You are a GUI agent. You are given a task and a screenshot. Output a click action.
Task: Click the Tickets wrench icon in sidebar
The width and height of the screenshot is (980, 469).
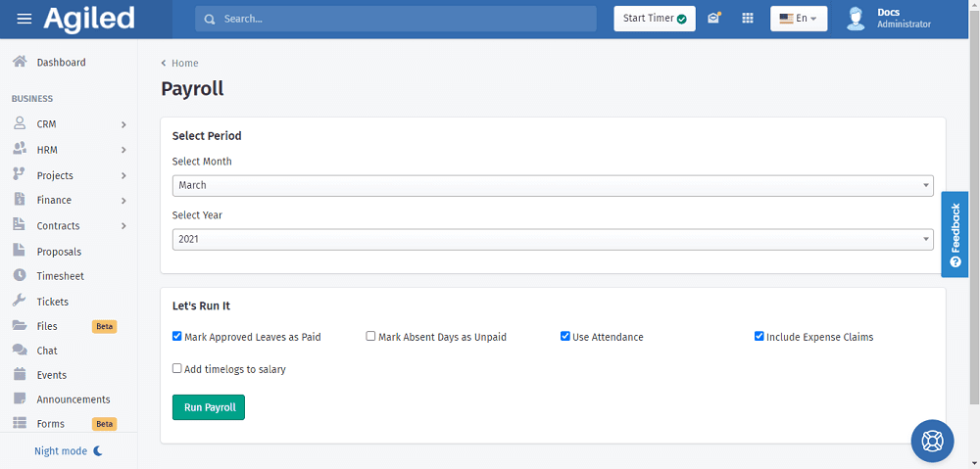[20, 302]
